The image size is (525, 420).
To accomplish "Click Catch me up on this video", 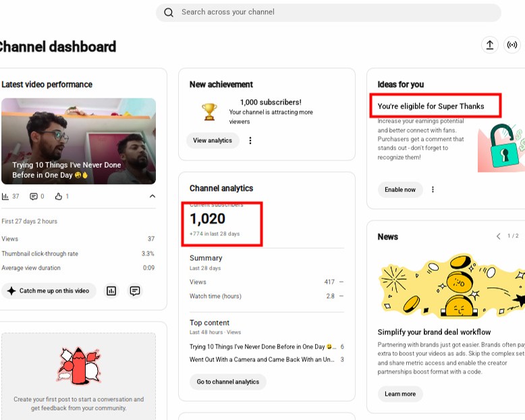I will (49, 291).
